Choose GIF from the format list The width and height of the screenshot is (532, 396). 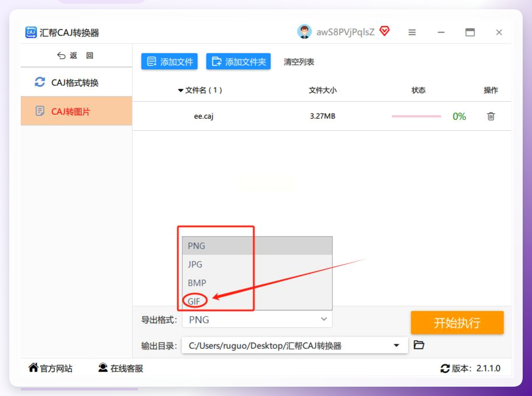[x=257, y=301]
